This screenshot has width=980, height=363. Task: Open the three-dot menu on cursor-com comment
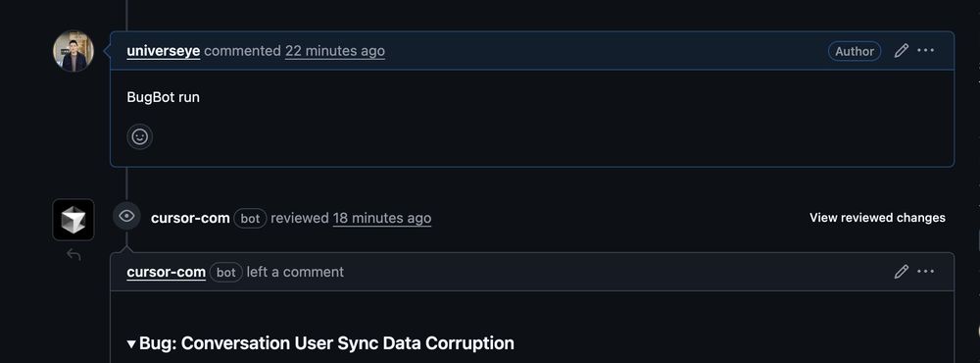(926, 271)
